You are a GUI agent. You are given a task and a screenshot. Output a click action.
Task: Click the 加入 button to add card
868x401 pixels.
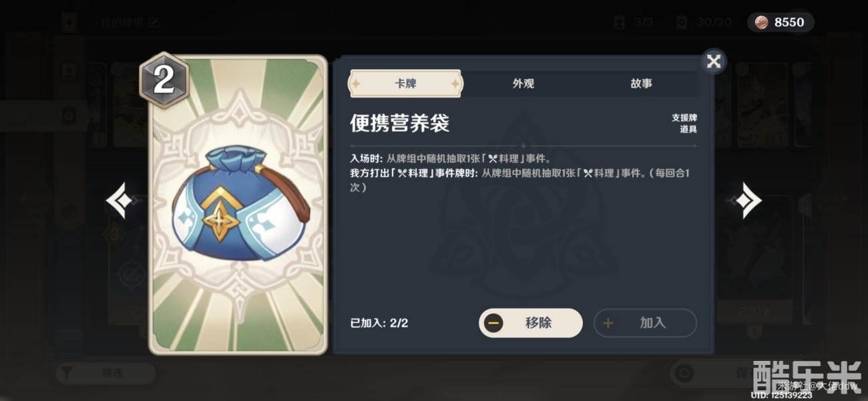[x=645, y=323]
